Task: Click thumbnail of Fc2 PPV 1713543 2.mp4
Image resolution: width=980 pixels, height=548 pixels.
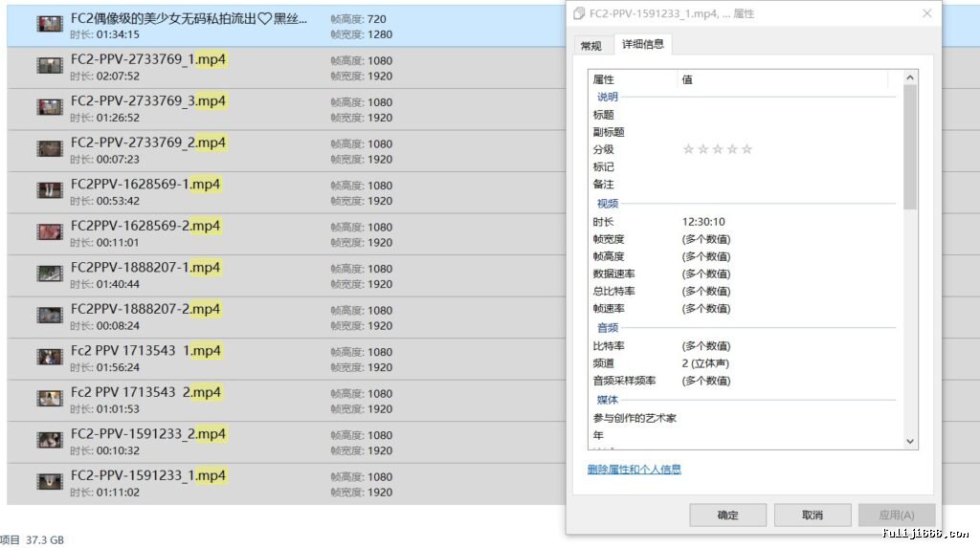Action: 50,398
